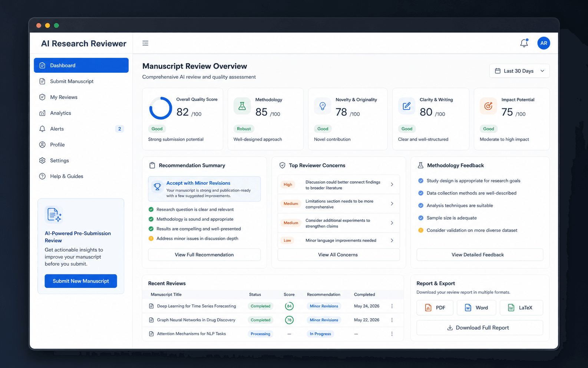This screenshot has width=588, height=368.
Task: Click the Robust badge on Methodology card
Action: [x=244, y=129]
